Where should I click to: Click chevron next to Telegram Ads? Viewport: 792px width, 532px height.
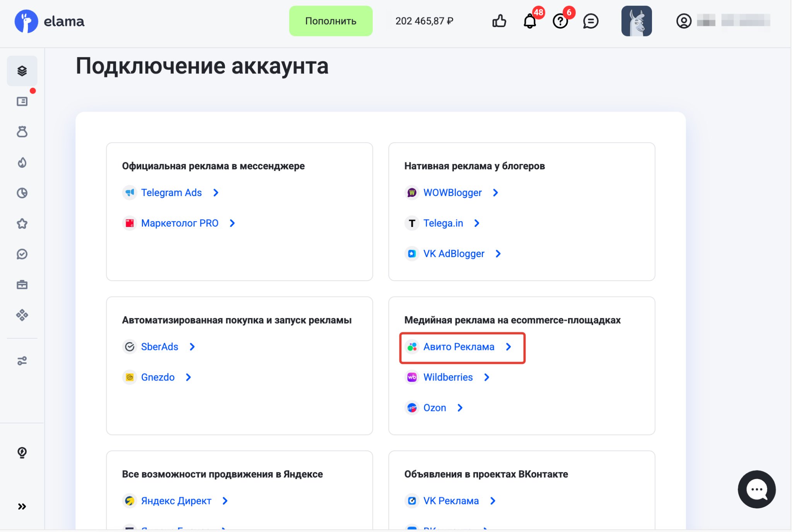(x=216, y=192)
